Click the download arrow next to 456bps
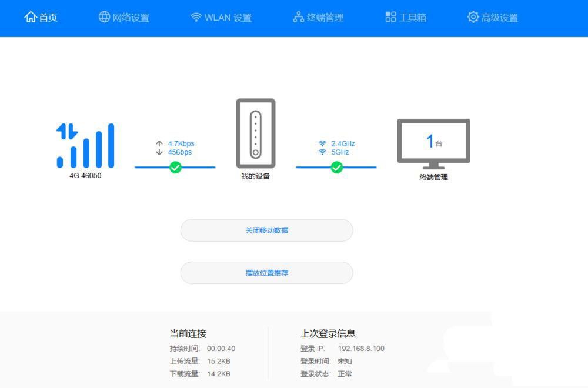Screen dimensions: 588x388 click(159, 152)
